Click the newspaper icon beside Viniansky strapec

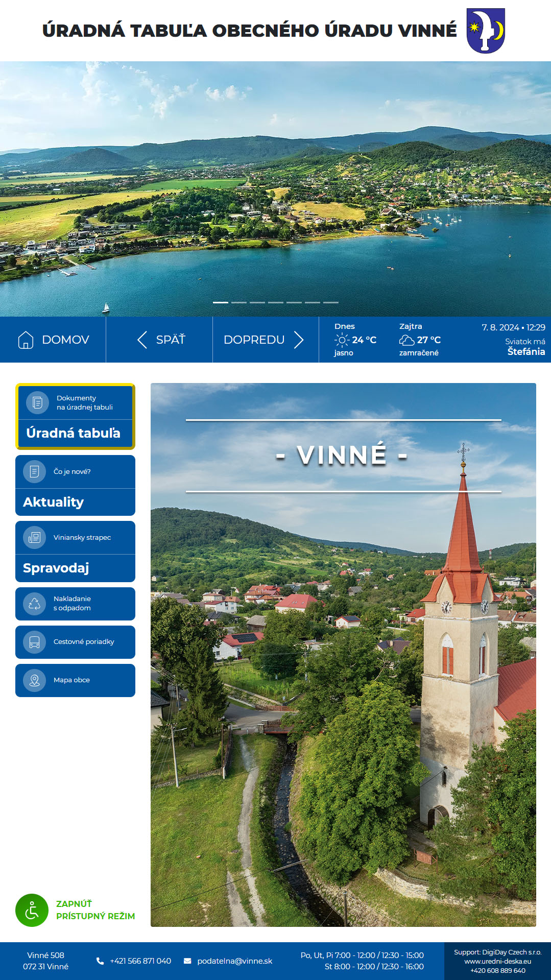34,537
